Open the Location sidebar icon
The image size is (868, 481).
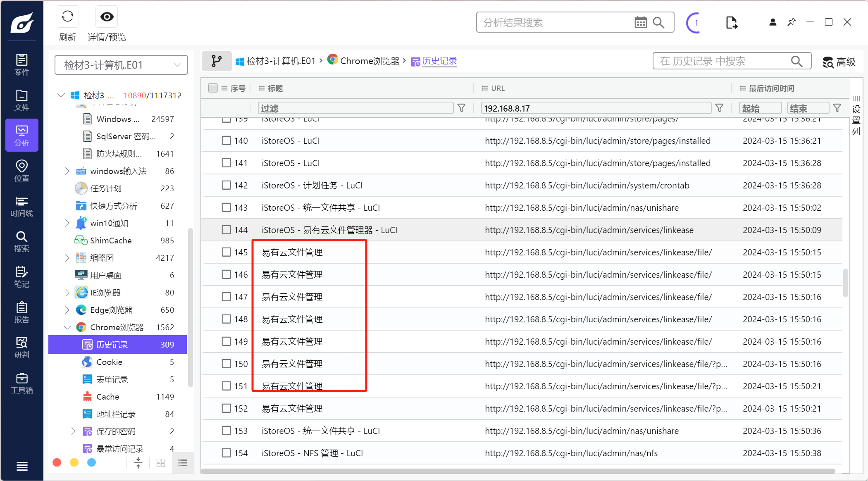click(21, 171)
